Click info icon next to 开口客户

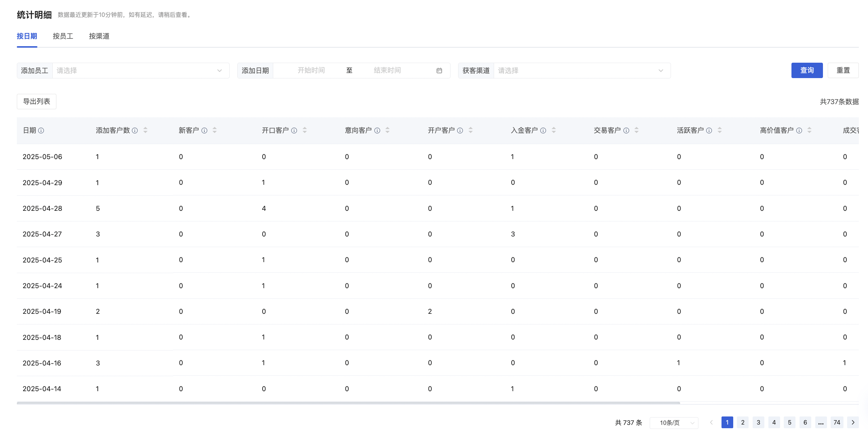294,131
